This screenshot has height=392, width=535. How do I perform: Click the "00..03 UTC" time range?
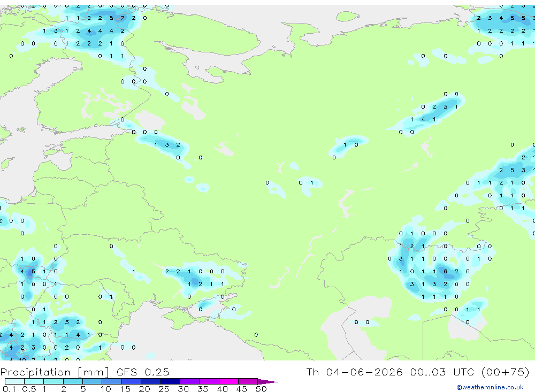pos(442,372)
